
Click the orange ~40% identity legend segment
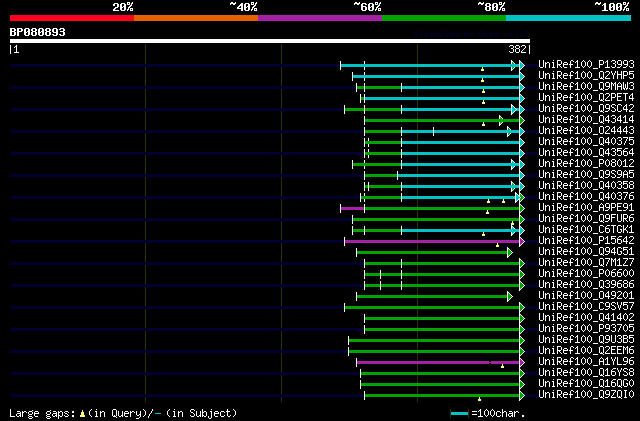coord(196,18)
